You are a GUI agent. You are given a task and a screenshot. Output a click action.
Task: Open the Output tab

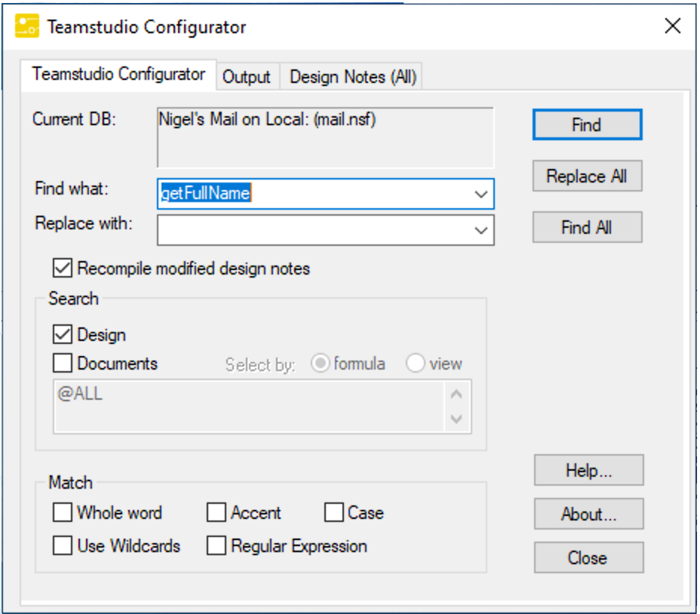247,77
